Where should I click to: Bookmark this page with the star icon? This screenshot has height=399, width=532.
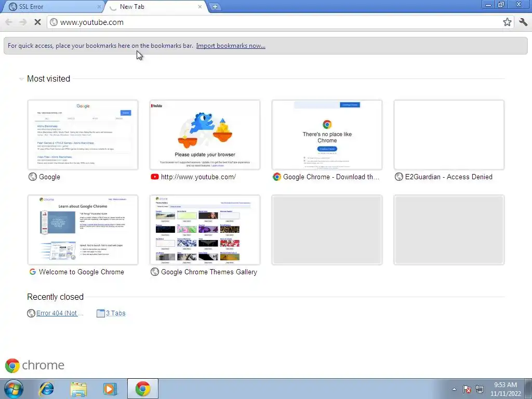coord(507,22)
